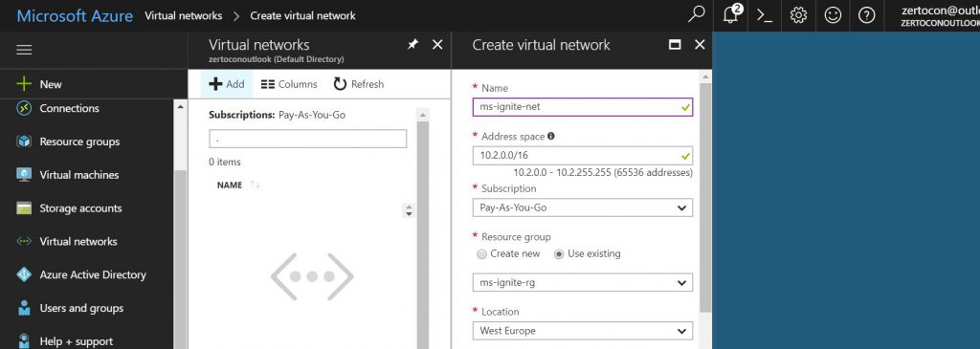Screen dimensions: 980x349
Task: Click the Users and groups icon
Action: (24, 309)
